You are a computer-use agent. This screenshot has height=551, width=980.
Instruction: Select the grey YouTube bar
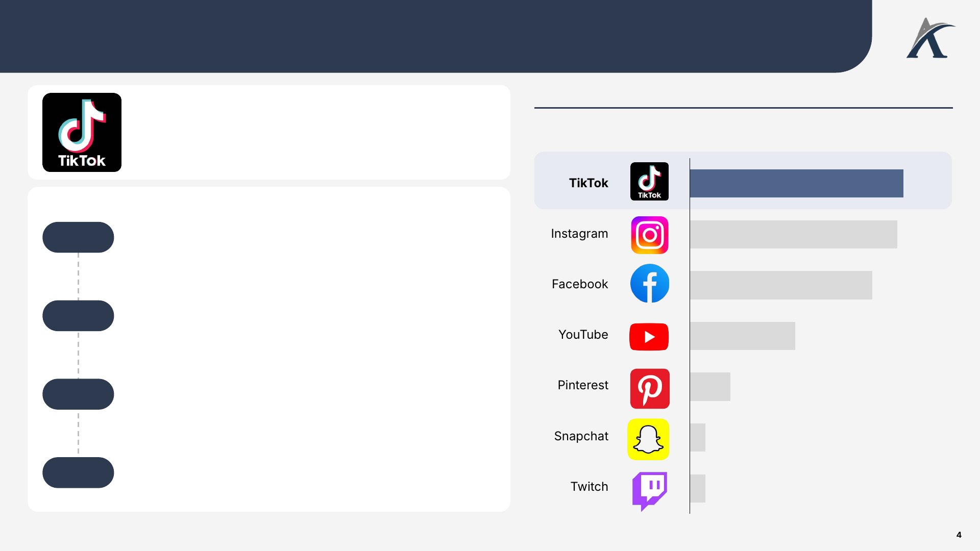743,336
